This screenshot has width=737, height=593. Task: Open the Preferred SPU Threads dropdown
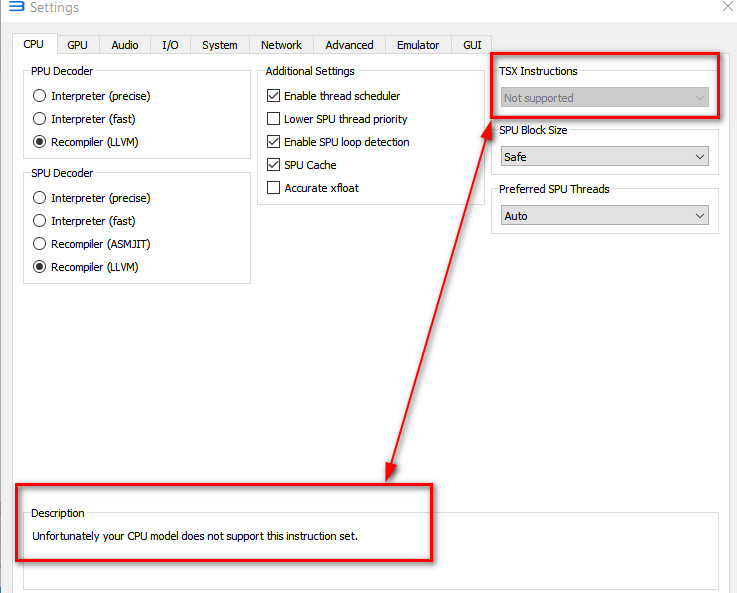(x=604, y=216)
